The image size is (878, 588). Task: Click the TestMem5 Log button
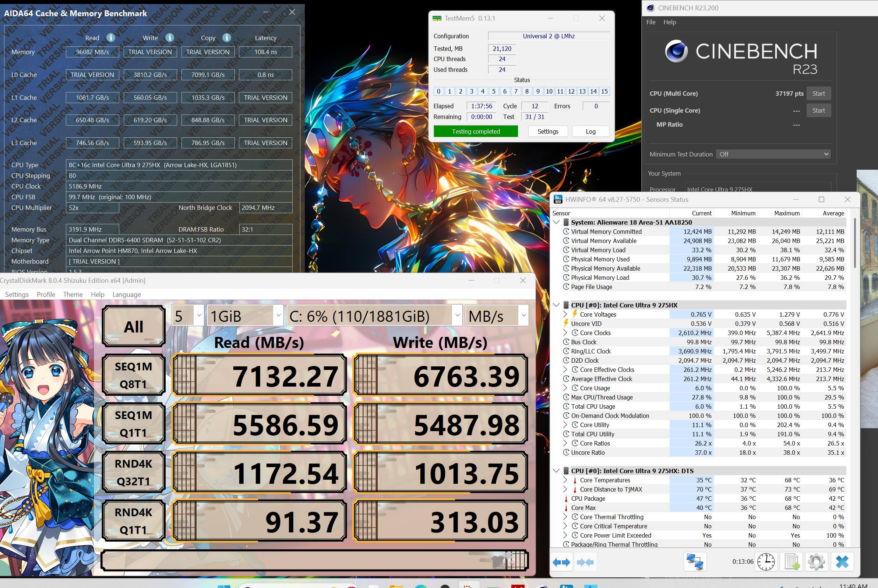(590, 131)
